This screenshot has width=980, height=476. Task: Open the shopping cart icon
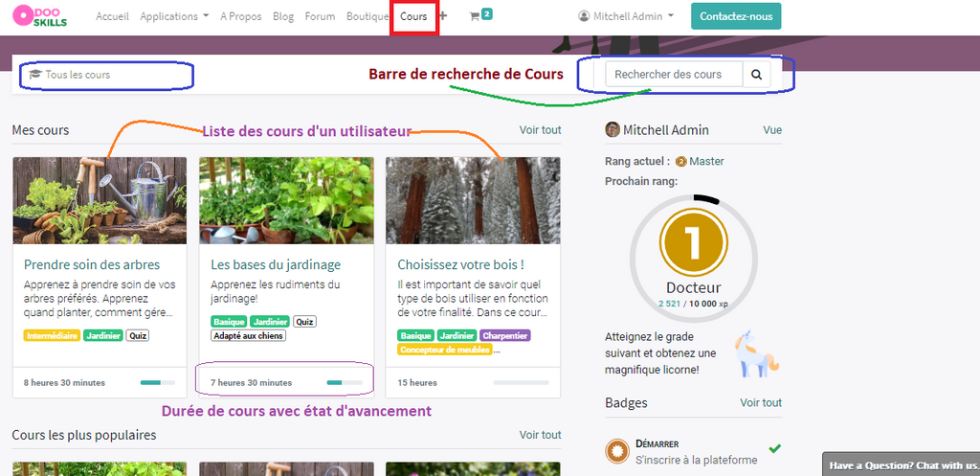(x=475, y=16)
